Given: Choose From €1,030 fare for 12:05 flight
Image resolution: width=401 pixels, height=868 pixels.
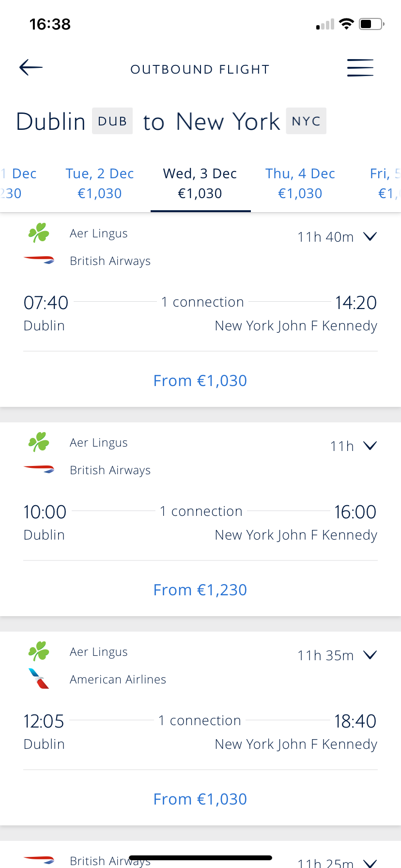Looking at the screenshot, I should (200, 799).
